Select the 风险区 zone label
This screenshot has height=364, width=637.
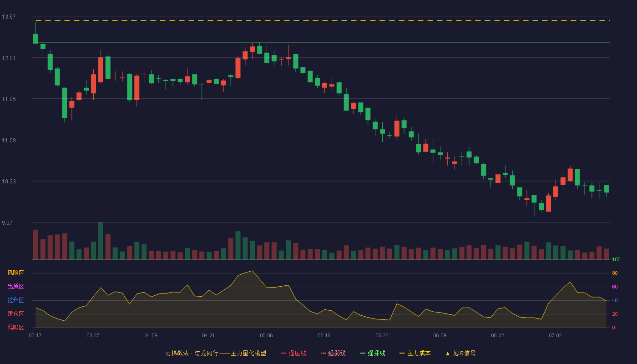[x=15, y=273]
